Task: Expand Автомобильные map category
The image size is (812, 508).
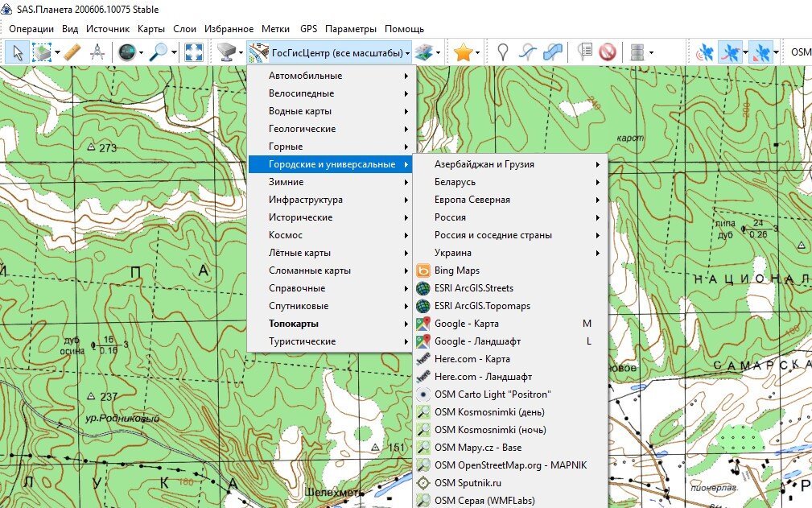Action: point(331,76)
